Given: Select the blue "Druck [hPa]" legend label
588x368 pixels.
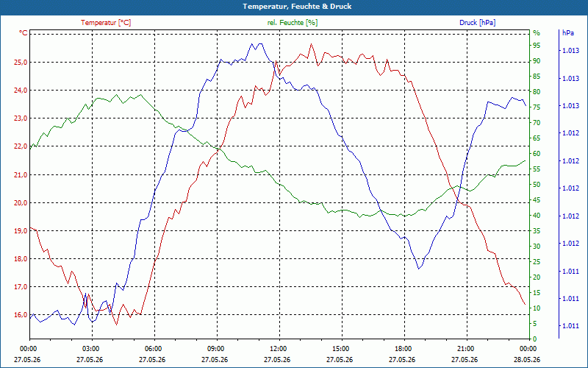Looking at the screenshot, I should (477, 23).
